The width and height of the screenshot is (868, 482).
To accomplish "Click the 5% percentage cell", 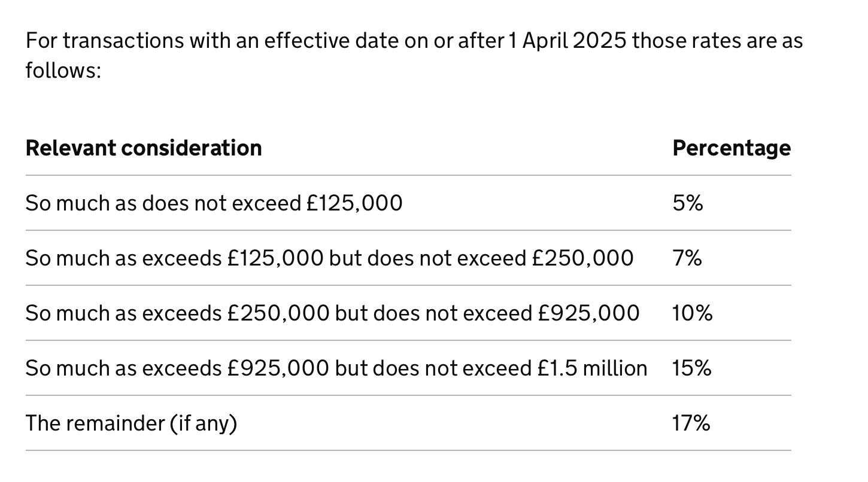I will point(687,203).
